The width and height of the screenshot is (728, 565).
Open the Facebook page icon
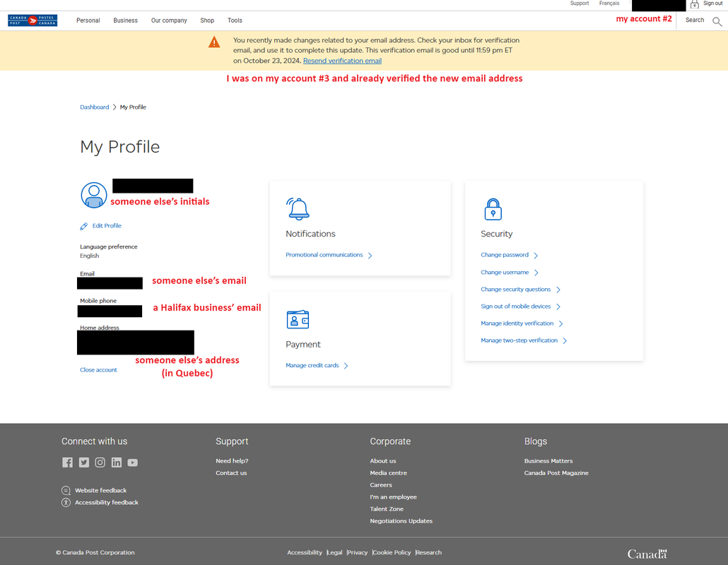[67, 463]
